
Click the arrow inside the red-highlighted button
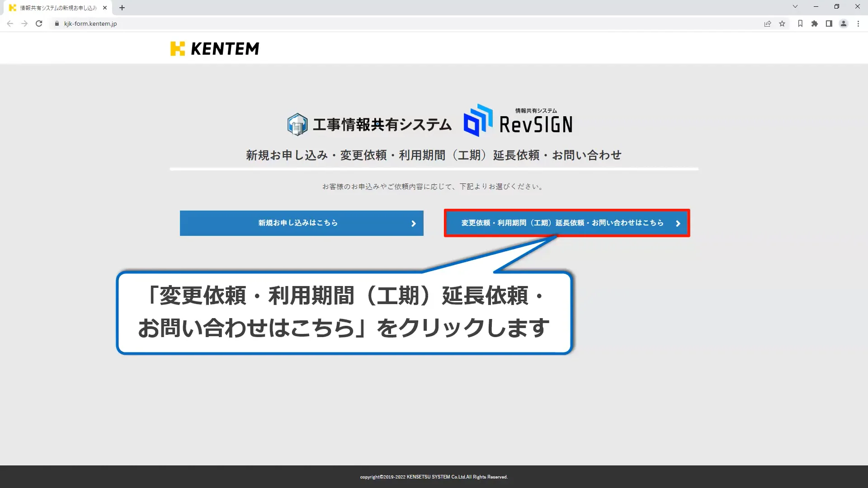coord(678,223)
